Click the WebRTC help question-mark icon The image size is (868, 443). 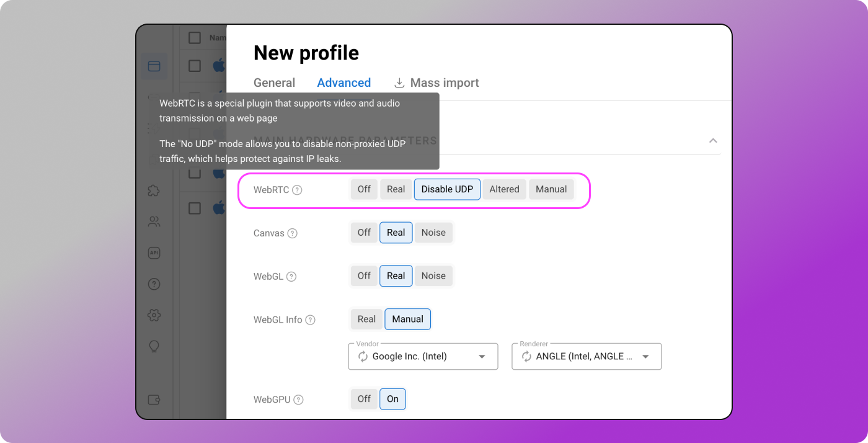[298, 190]
